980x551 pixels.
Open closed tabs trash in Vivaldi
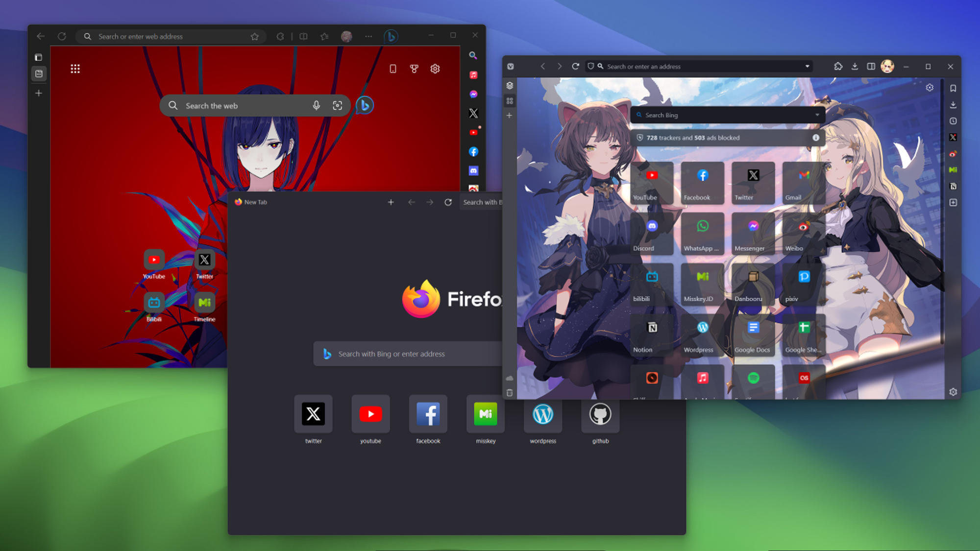pyautogui.click(x=510, y=393)
